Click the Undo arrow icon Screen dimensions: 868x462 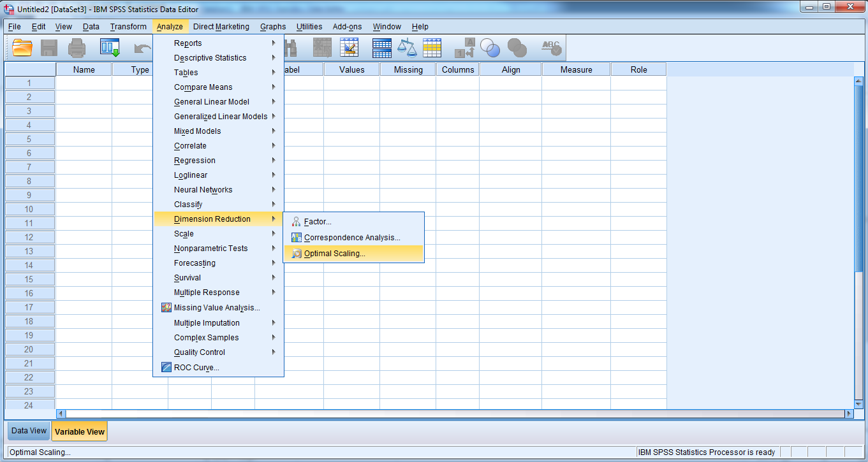coord(143,48)
